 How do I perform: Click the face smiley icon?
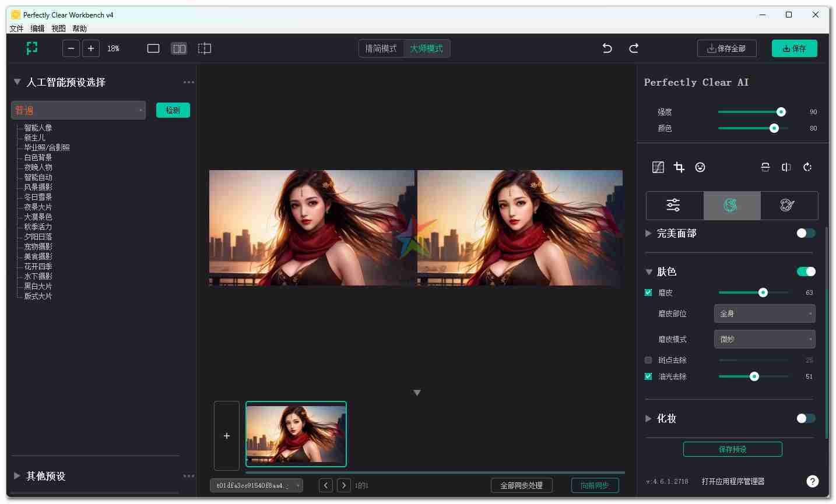(x=700, y=167)
